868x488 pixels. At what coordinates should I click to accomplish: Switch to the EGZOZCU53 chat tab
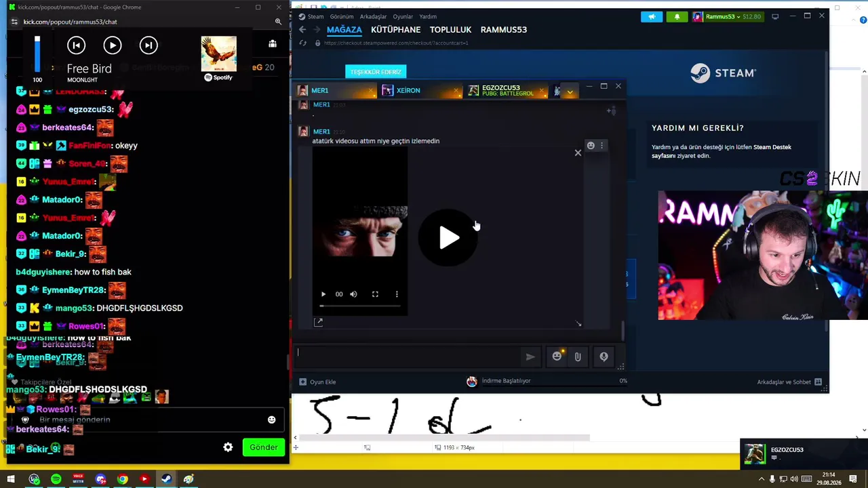pyautogui.click(x=507, y=90)
